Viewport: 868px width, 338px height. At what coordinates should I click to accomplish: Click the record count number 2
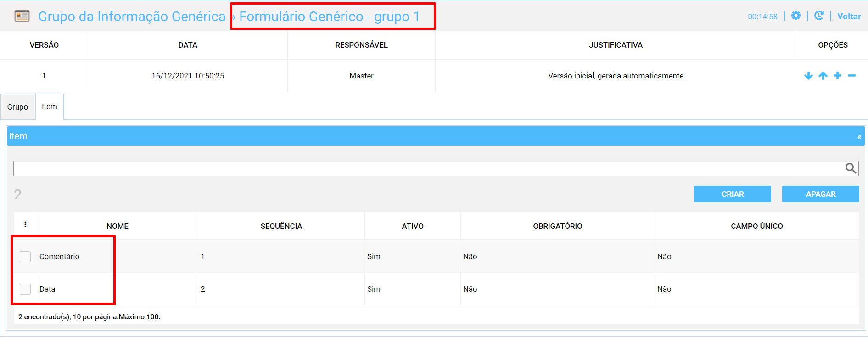point(18,195)
